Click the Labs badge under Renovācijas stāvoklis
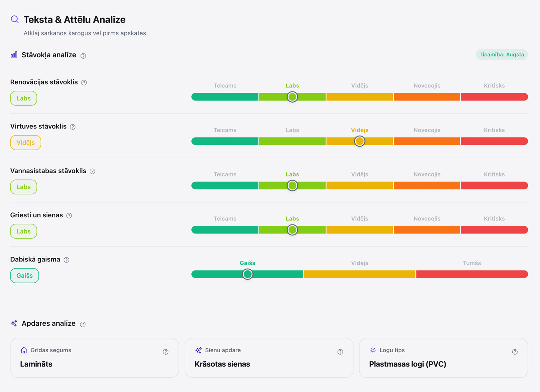Image resolution: width=540 pixels, height=392 pixels. [x=24, y=98]
